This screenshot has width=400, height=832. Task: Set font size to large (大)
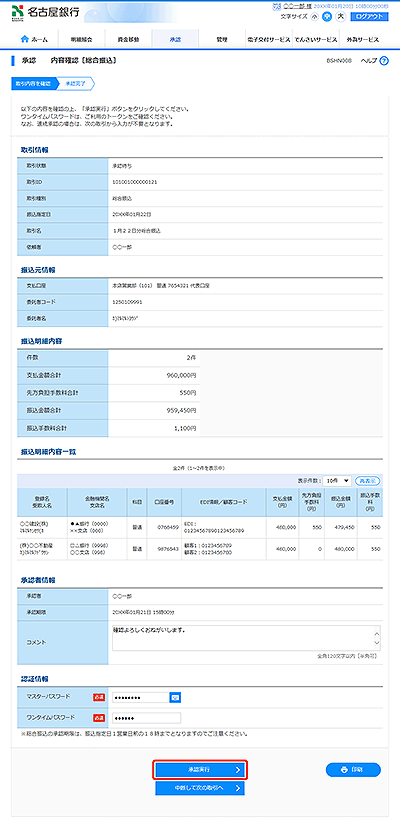[341, 16]
